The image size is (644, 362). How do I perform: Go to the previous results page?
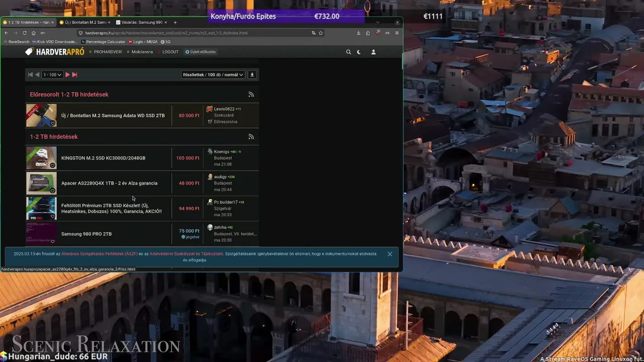tap(37, 74)
